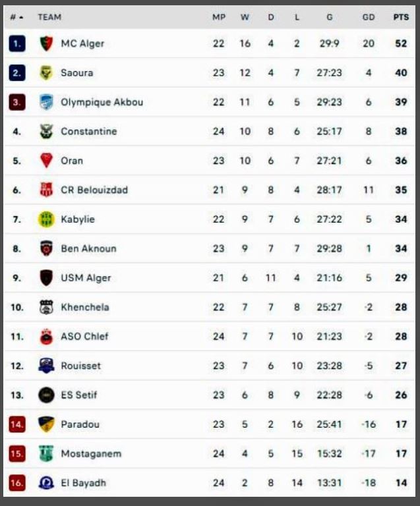Click the Saoura team logo
The height and width of the screenshot is (506, 420).
coord(46,73)
